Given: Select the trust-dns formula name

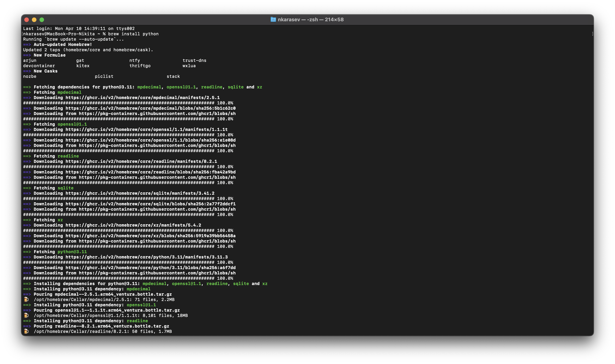Looking at the screenshot, I should pyautogui.click(x=194, y=61).
